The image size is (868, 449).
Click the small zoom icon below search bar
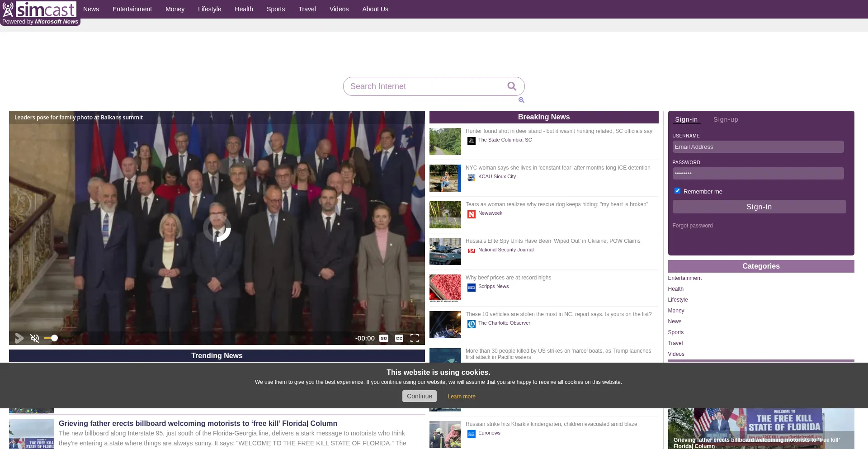tap(521, 100)
